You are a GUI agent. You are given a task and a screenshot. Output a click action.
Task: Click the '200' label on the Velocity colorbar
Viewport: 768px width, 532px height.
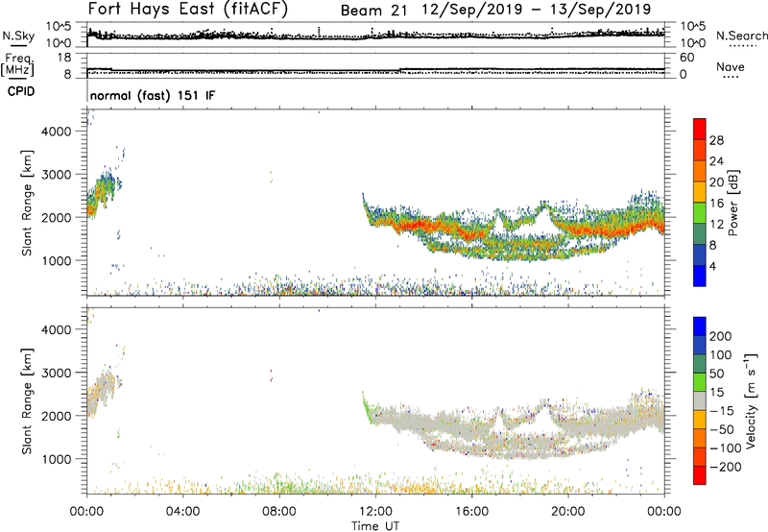pyautogui.click(x=721, y=336)
